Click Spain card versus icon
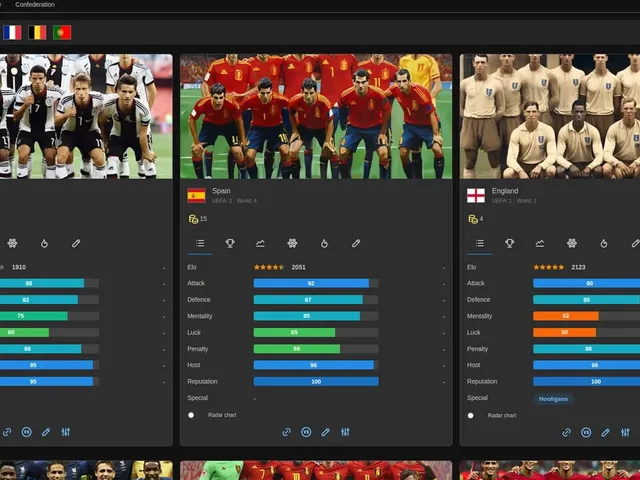640x480 pixels. [306, 432]
